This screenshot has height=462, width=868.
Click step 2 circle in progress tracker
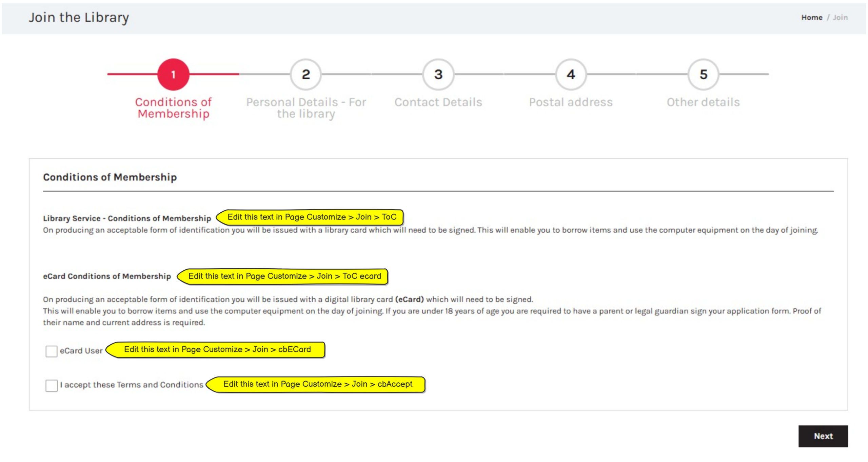click(306, 74)
